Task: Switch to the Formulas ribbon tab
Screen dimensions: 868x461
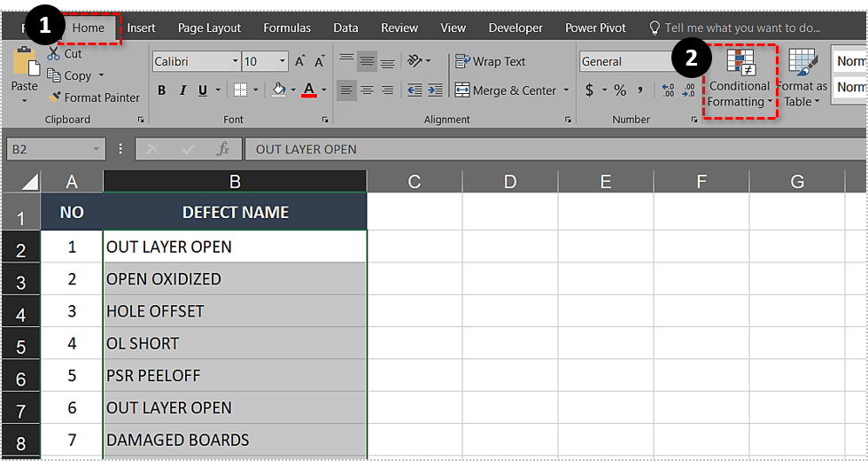Action: coord(286,27)
